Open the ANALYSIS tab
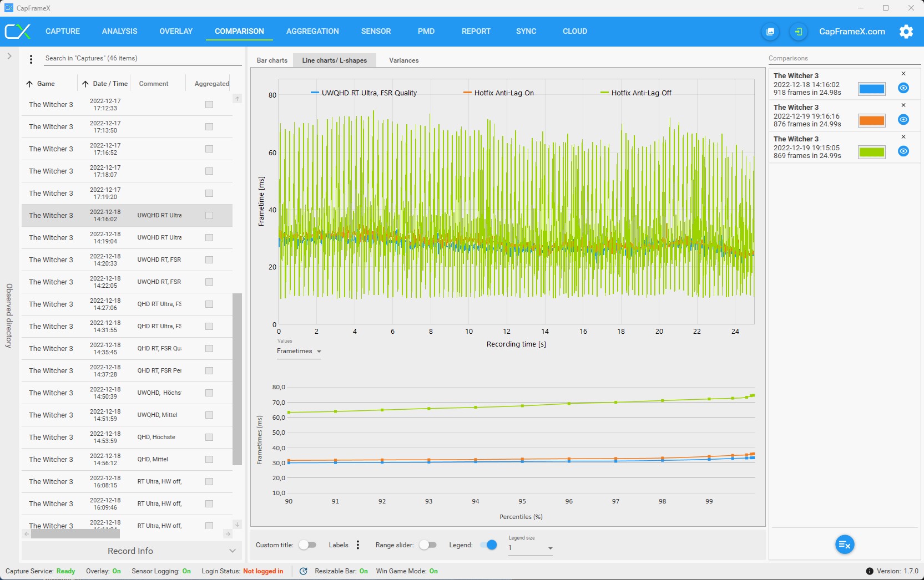Image resolution: width=924 pixels, height=580 pixels. (120, 32)
